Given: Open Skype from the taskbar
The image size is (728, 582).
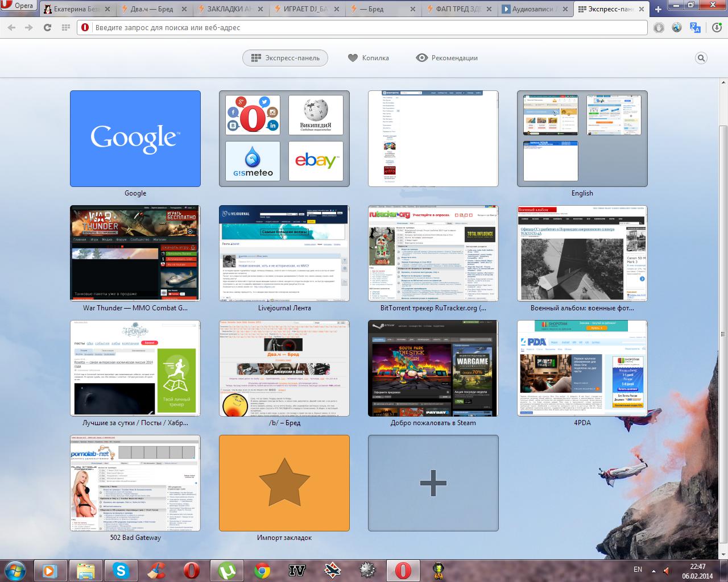Looking at the screenshot, I should [x=121, y=570].
